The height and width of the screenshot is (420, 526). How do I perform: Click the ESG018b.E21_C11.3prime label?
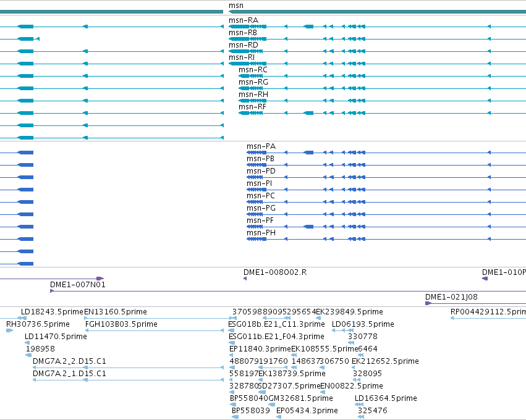(x=276, y=324)
